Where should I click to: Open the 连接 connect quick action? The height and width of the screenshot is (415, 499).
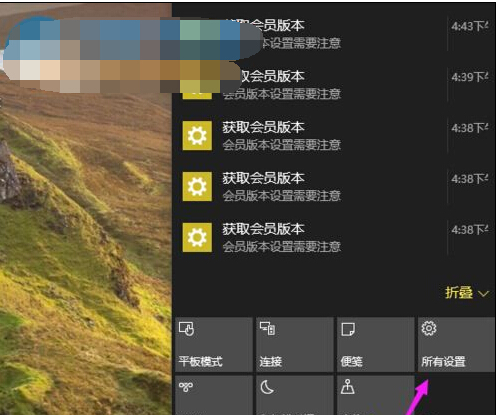pyautogui.click(x=295, y=345)
